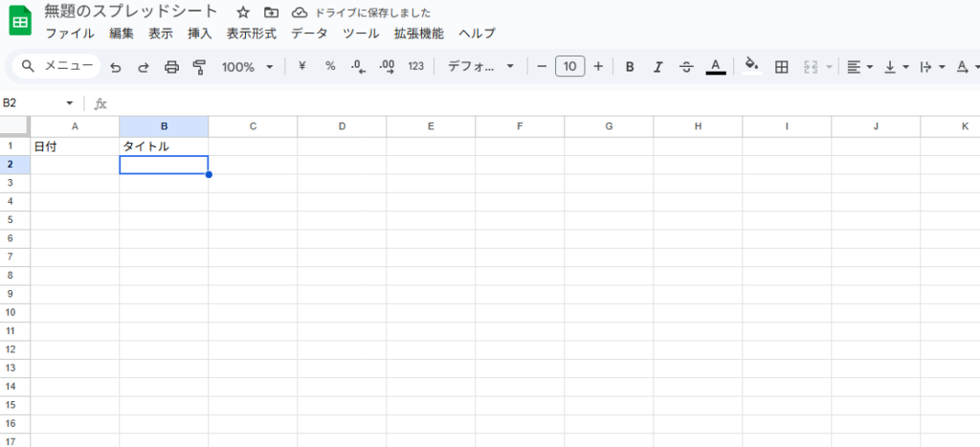
Task: Click the undo arrow icon
Action: tap(116, 67)
